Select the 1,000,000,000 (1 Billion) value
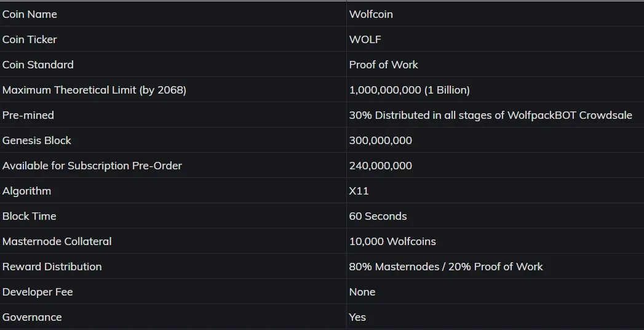Image resolution: width=644 pixels, height=330 pixels. (x=410, y=90)
